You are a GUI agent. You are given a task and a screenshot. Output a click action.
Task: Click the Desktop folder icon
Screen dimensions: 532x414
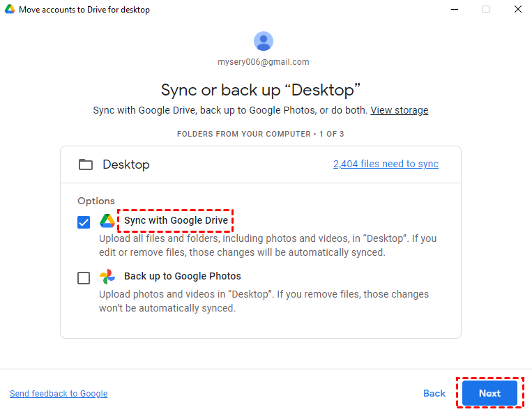86,164
